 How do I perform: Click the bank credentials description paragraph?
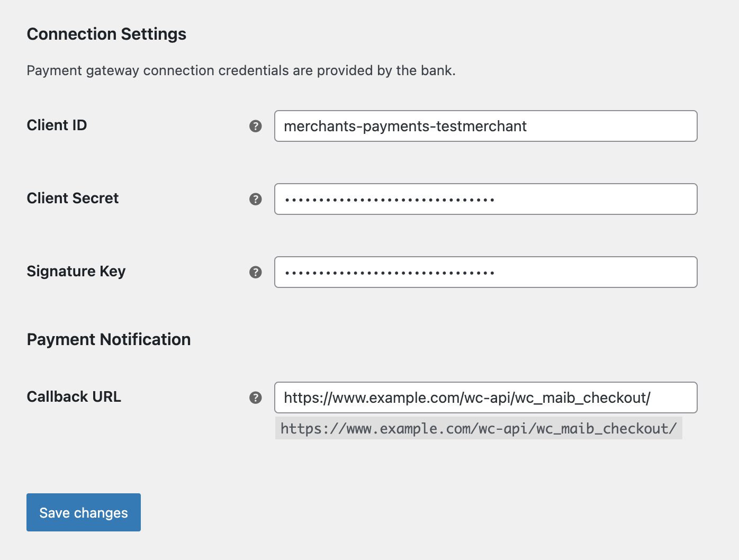241,71
